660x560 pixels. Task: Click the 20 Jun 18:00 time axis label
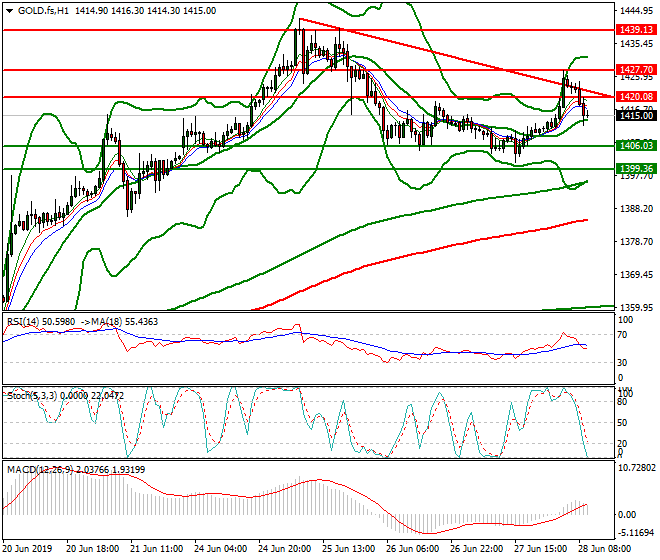point(93,549)
